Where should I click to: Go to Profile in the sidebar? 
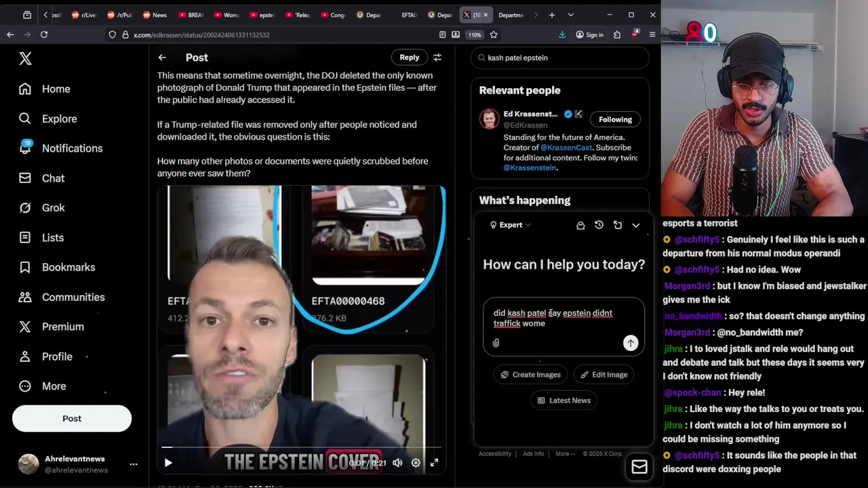(45, 357)
